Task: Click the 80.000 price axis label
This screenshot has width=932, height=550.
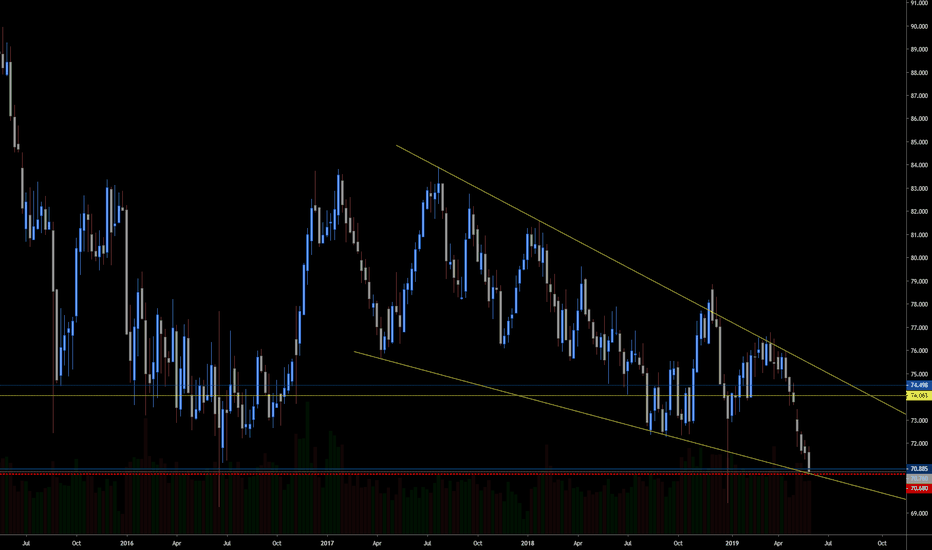Action: (x=919, y=258)
